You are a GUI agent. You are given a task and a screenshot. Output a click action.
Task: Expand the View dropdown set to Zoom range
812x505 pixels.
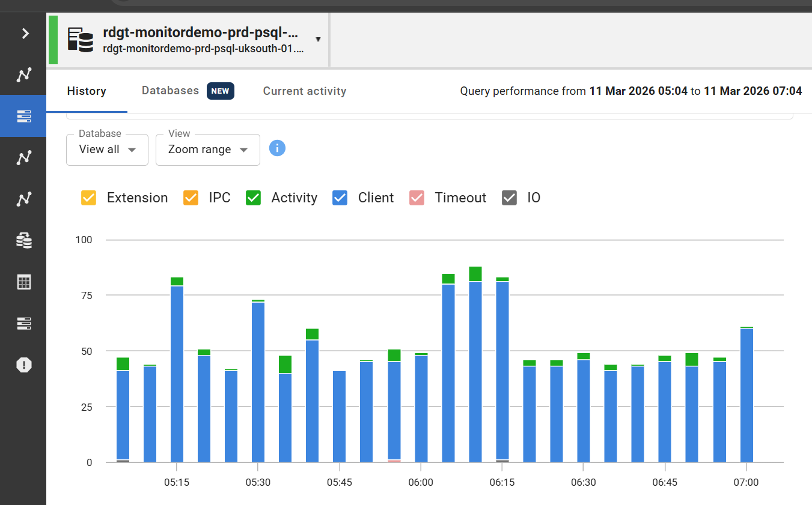(x=207, y=150)
